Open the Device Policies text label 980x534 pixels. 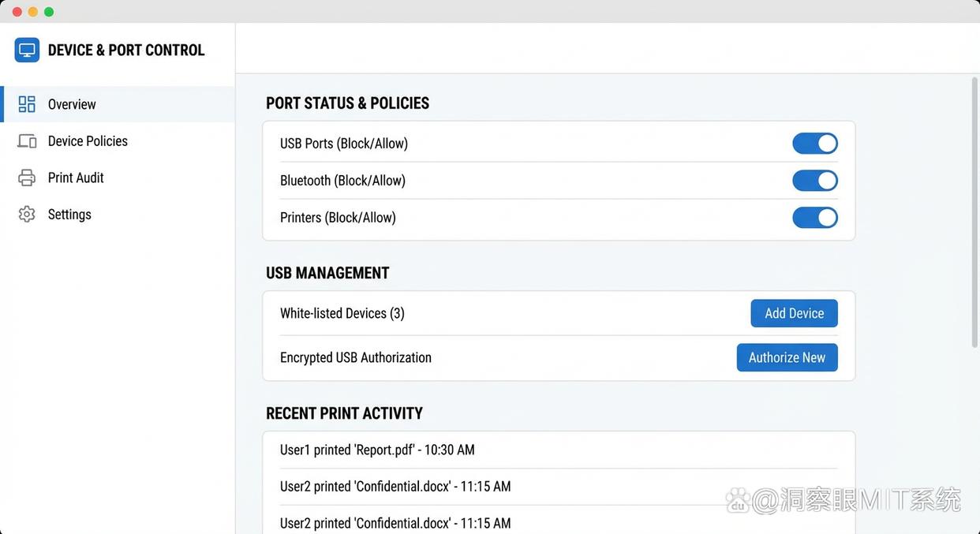pos(88,141)
